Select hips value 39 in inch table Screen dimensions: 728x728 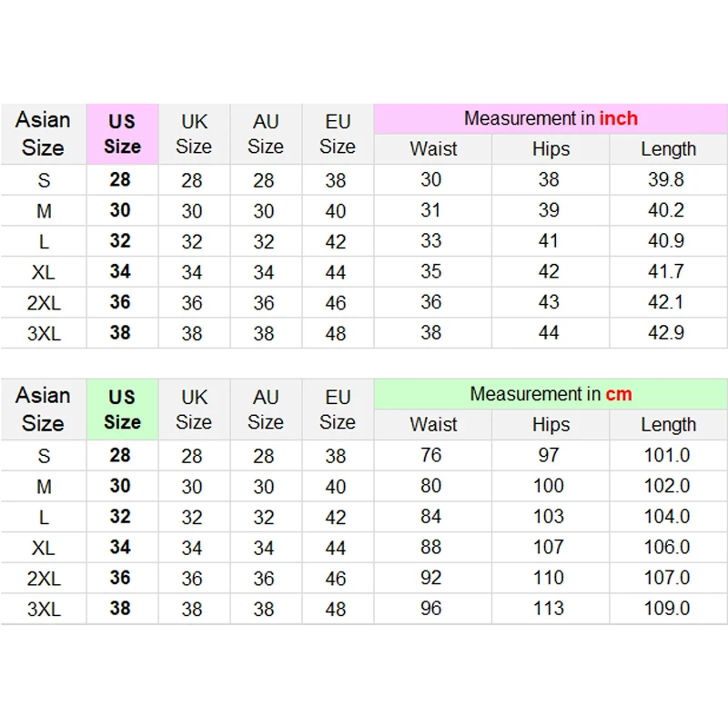(x=549, y=210)
